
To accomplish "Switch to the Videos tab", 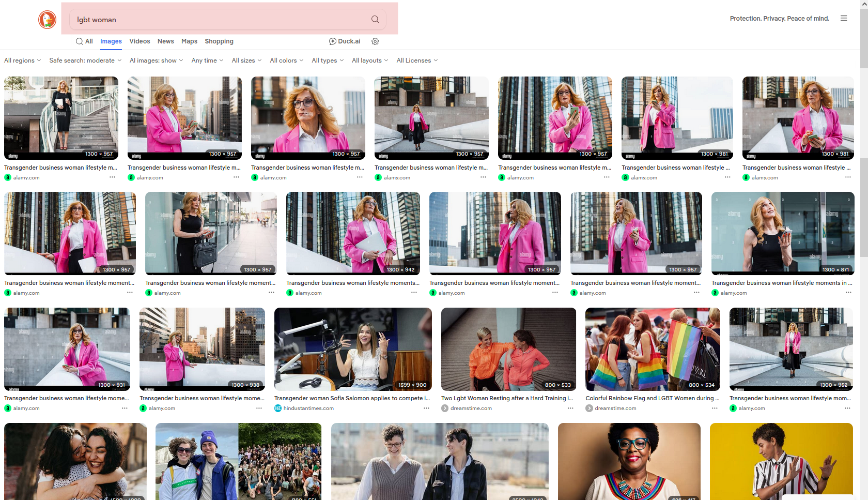I will click(139, 41).
